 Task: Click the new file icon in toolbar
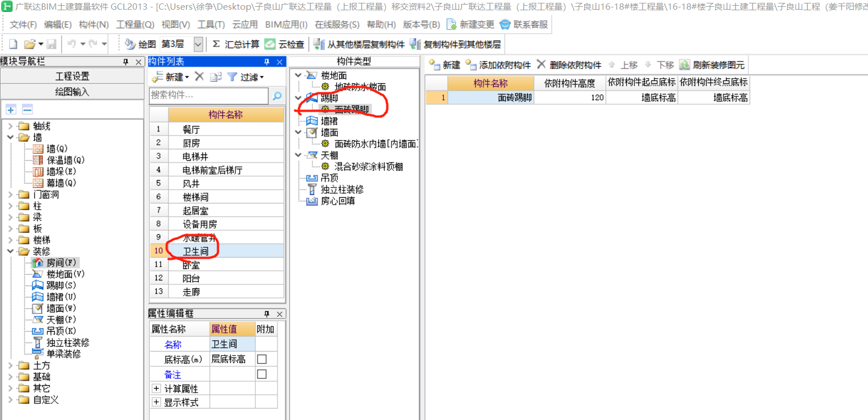pos(13,44)
